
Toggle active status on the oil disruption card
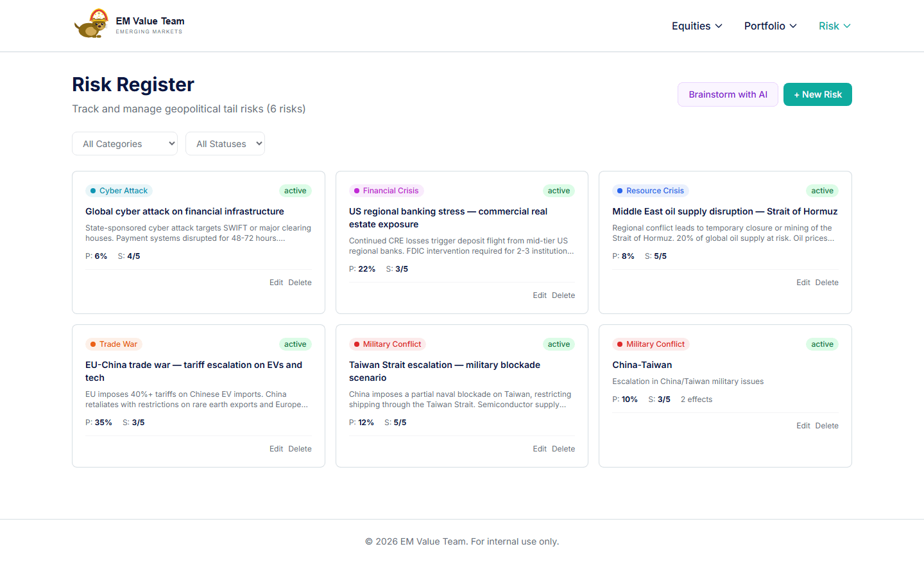click(822, 191)
